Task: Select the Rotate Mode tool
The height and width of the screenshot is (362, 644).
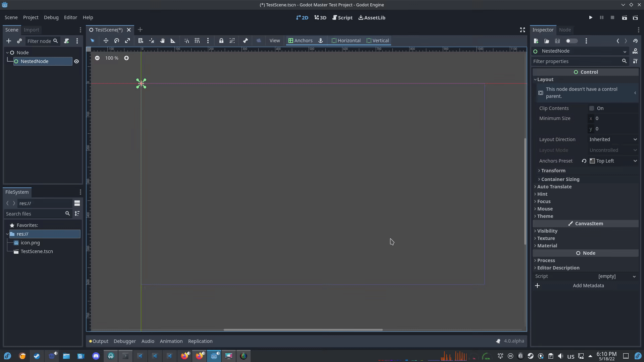Action: (x=117, y=41)
